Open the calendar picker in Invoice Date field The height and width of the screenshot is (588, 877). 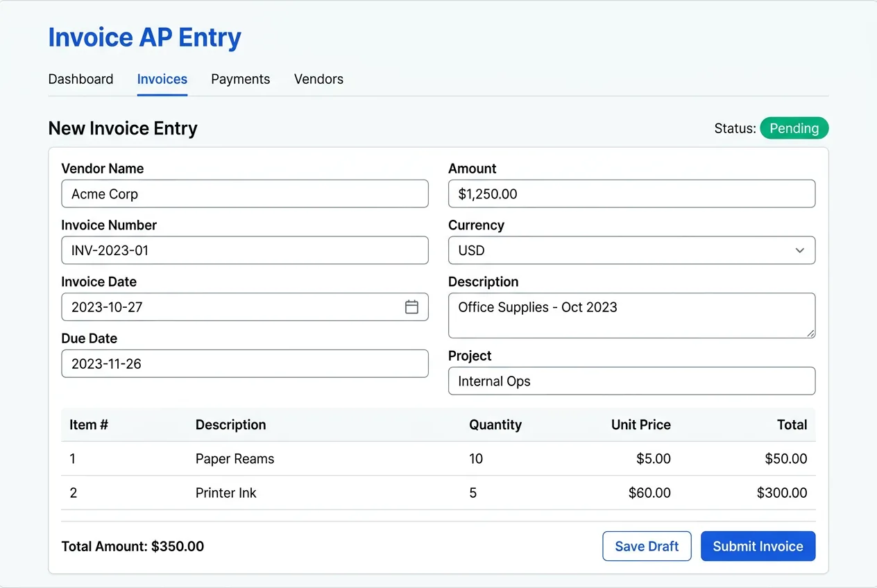(x=412, y=306)
